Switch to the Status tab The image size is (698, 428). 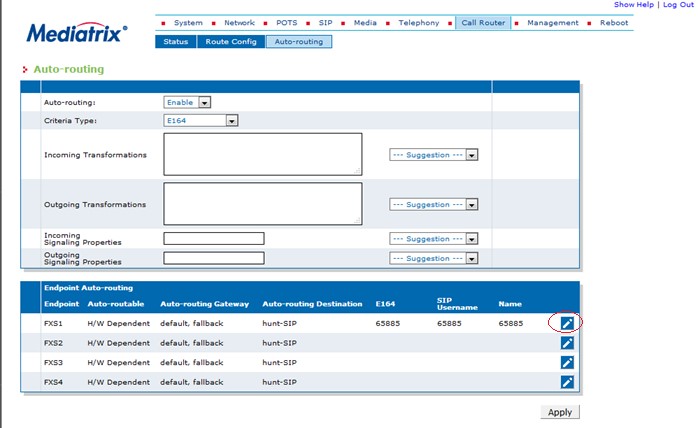(x=175, y=41)
